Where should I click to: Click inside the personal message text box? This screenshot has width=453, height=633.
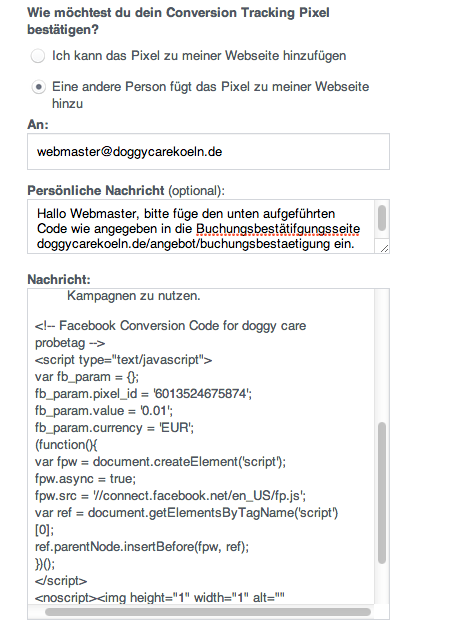pos(201,226)
